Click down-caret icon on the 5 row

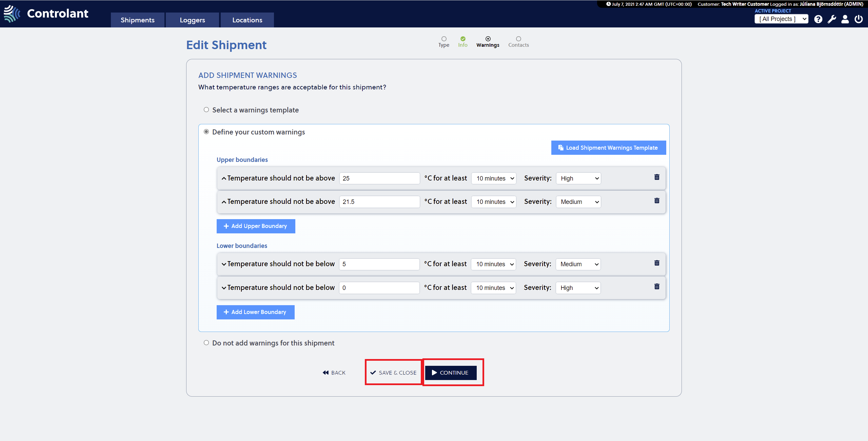pyautogui.click(x=224, y=264)
